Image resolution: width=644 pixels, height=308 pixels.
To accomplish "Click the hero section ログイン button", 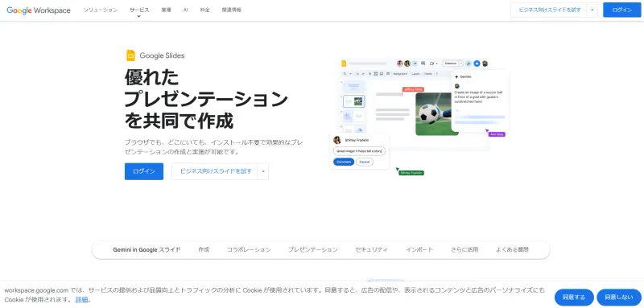I will click(144, 171).
